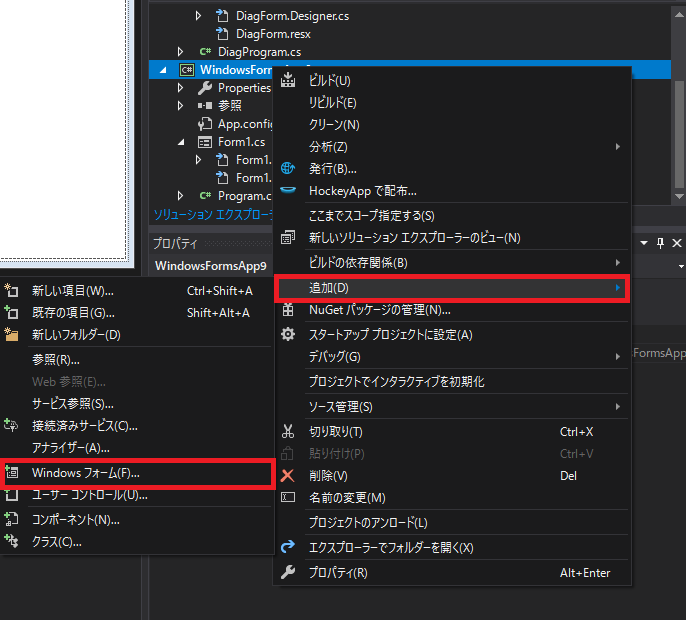Click the HockeyApp distribution icon

[288, 190]
